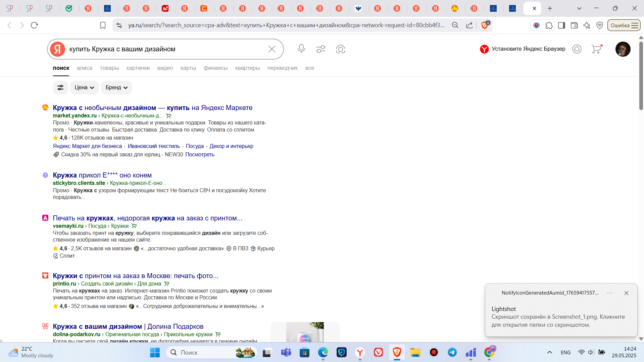Open the shopping cart icon
The height and width of the screenshot is (362, 644).
[596, 49]
